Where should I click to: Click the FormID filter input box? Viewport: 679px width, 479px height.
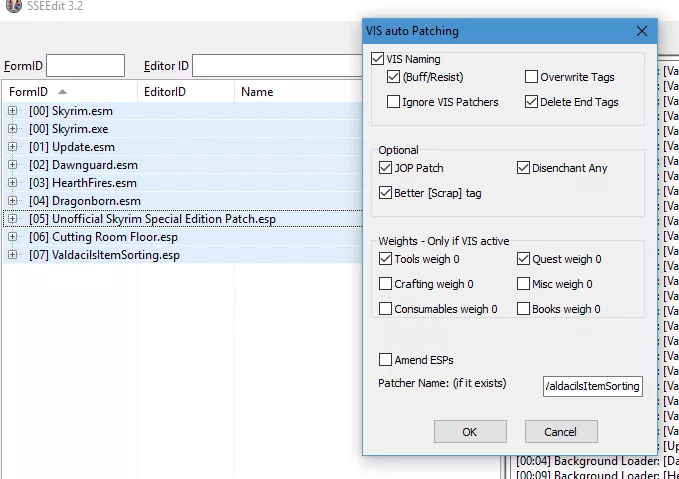click(x=85, y=65)
